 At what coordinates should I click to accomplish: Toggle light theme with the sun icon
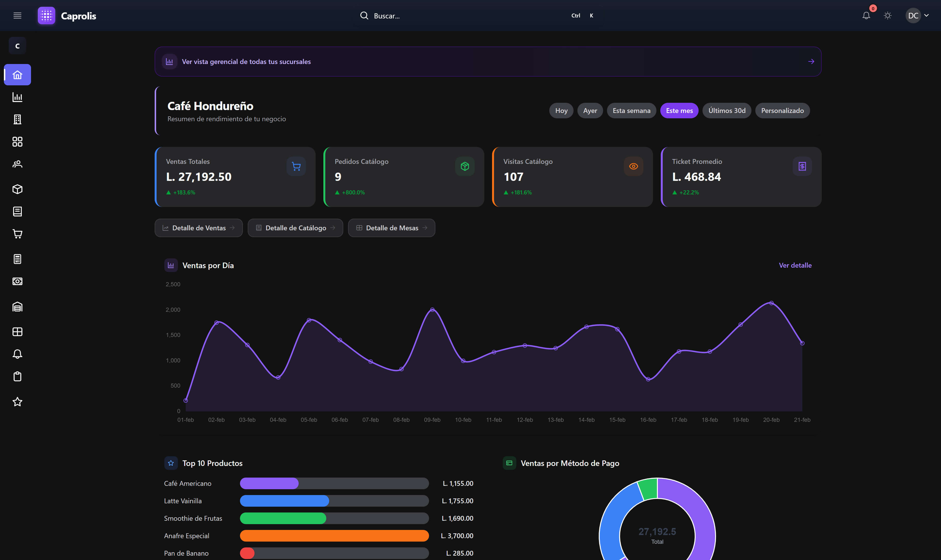(x=887, y=16)
